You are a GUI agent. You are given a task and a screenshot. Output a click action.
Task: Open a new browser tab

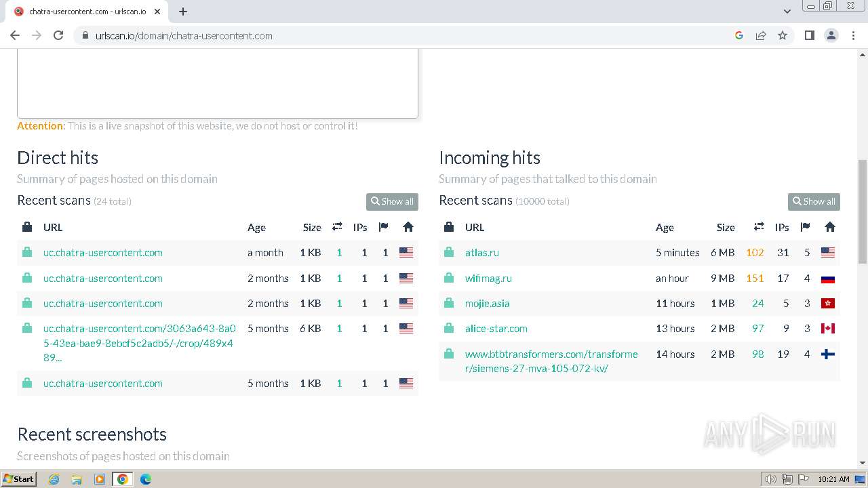coord(182,12)
